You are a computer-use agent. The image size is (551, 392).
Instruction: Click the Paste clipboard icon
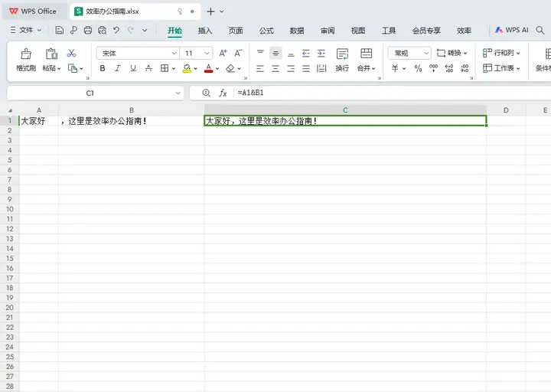pyautogui.click(x=51, y=54)
